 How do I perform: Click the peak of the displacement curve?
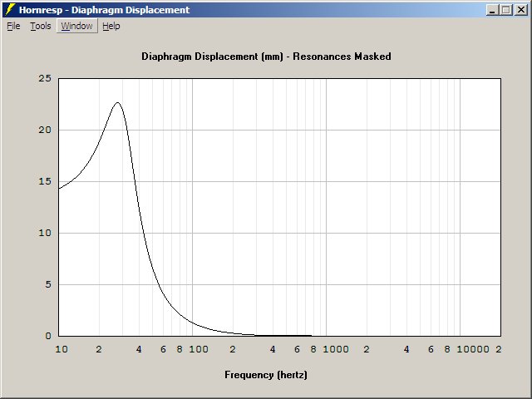click(x=118, y=102)
